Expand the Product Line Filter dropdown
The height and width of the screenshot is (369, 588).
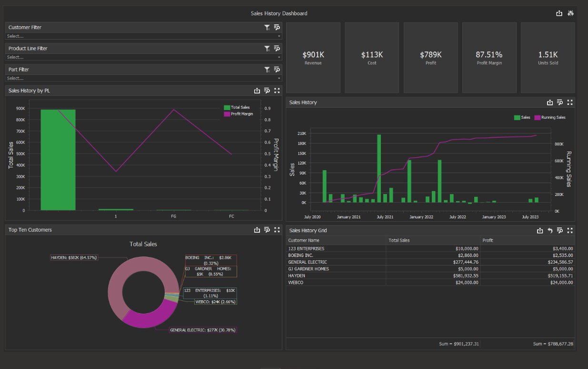click(143, 57)
